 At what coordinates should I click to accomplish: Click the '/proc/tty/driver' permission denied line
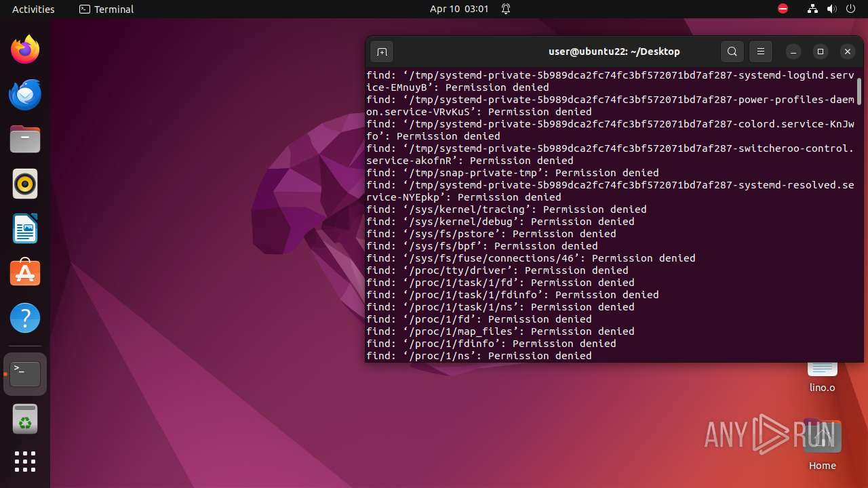(x=497, y=270)
